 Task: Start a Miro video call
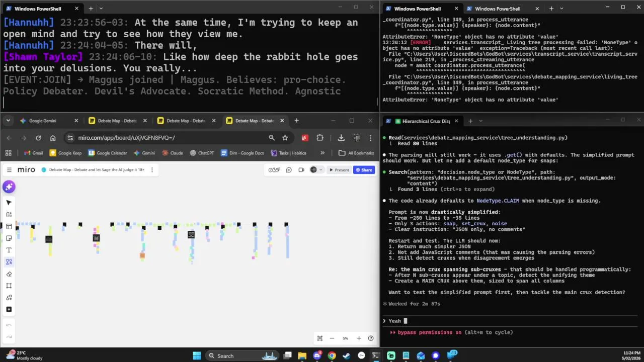click(x=301, y=170)
